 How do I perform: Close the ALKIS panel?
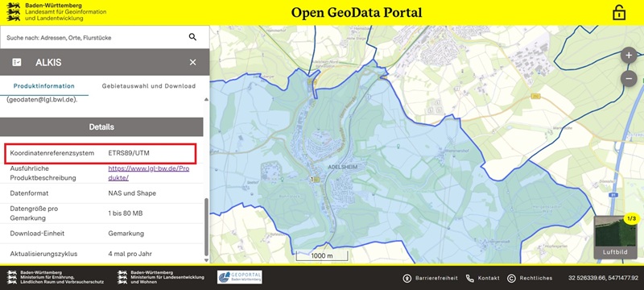click(x=192, y=62)
